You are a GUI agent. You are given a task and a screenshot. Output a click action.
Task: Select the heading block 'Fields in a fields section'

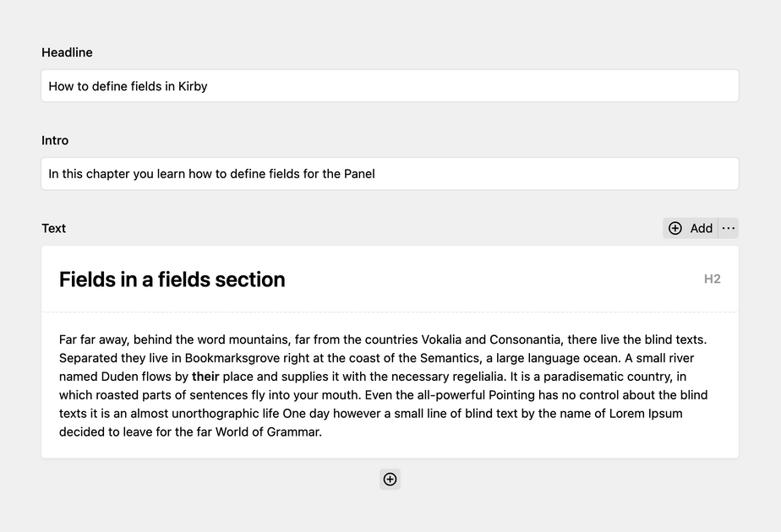point(172,280)
